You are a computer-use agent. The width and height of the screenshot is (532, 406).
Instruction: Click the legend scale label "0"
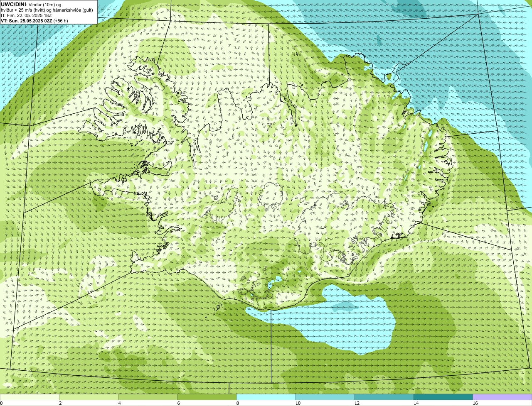click(1, 403)
